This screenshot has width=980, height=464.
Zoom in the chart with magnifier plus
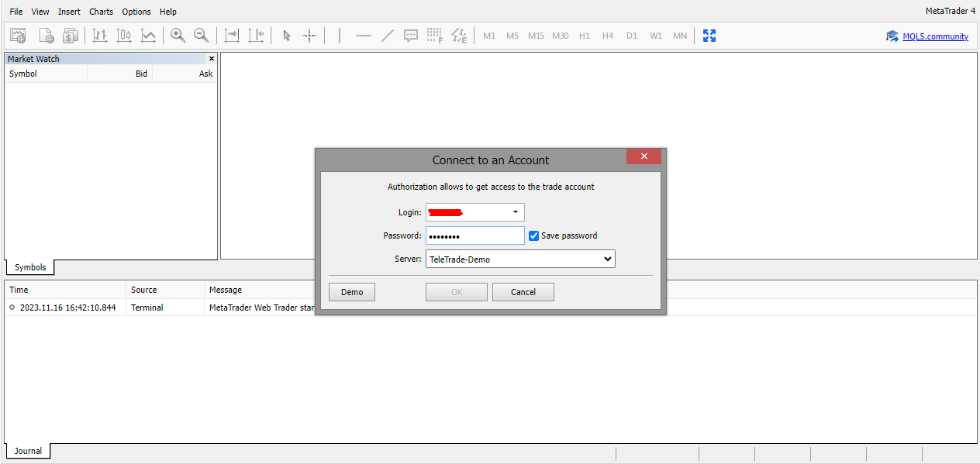178,35
